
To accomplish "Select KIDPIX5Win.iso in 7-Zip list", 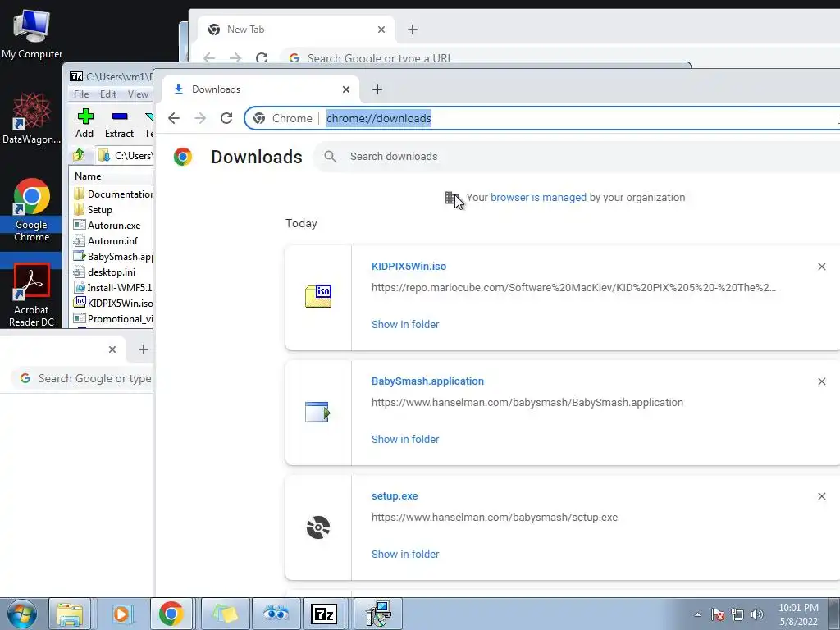I will tap(112, 303).
